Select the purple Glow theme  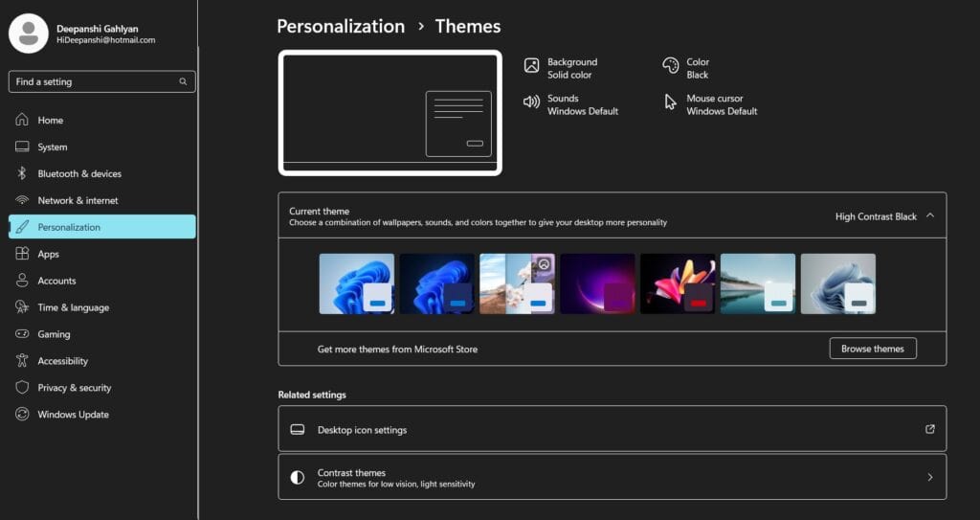tap(597, 283)
